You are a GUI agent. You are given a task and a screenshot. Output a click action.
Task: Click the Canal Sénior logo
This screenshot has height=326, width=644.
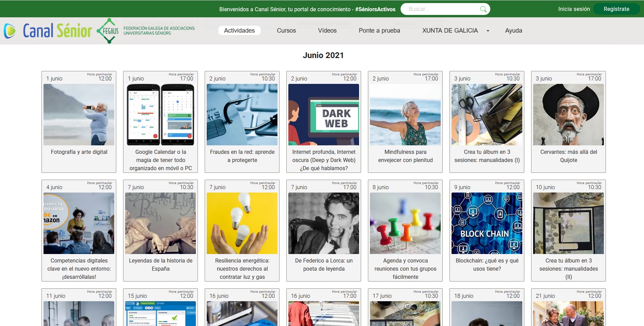pyautogui.click(x=48, y=31)
